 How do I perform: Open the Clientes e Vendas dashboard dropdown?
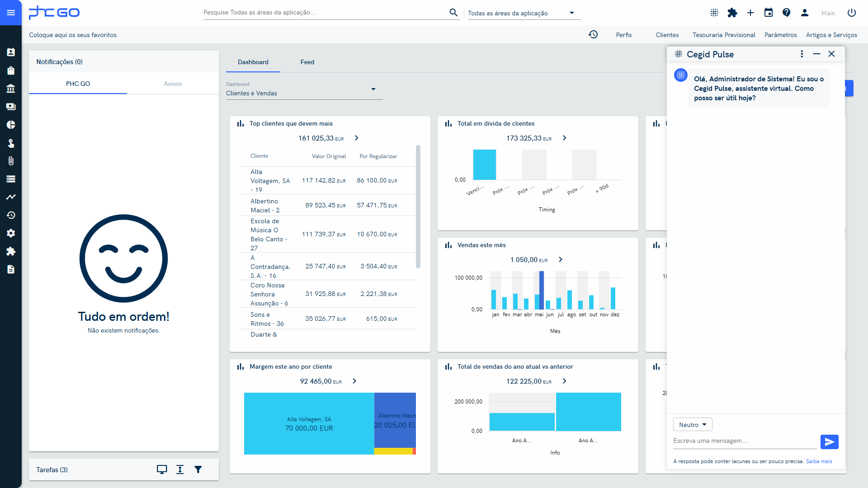point(304,92)
